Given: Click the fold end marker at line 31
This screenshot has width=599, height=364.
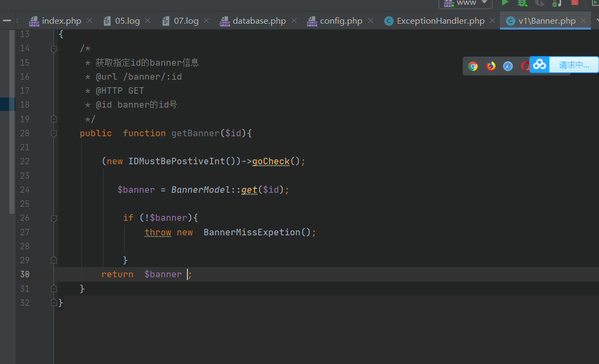Looking at the screenshot, I should (54, 289).
